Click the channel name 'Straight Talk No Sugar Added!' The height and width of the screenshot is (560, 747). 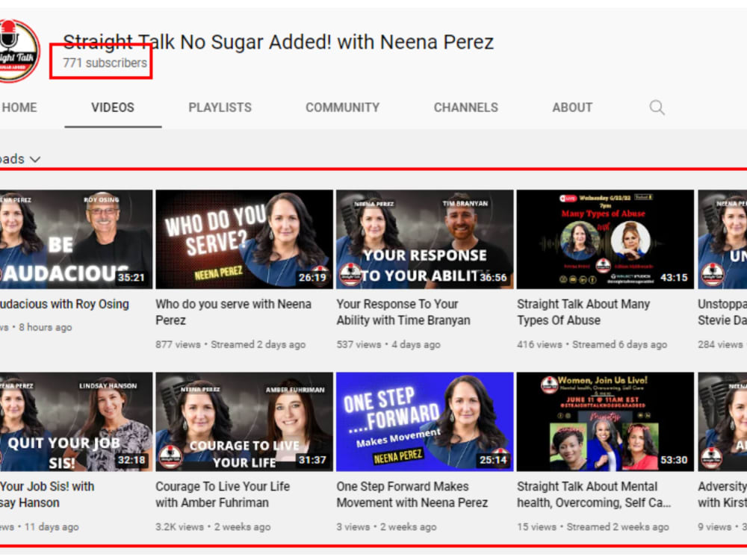[x=278, y=42]
